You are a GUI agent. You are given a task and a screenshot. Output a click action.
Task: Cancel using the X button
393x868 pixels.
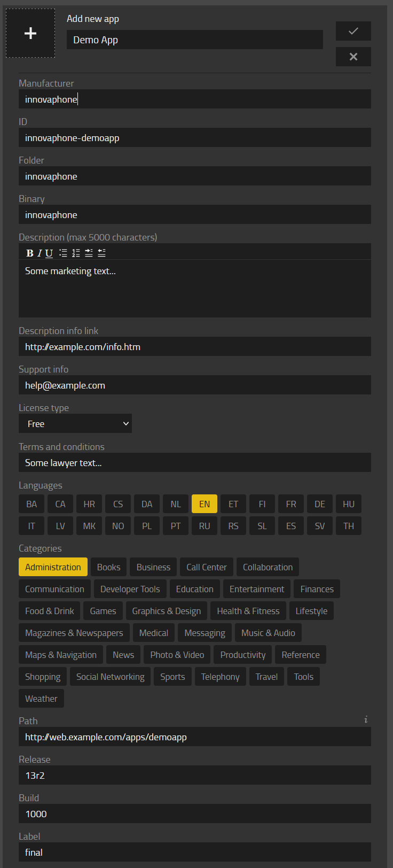tap(353, 57)
